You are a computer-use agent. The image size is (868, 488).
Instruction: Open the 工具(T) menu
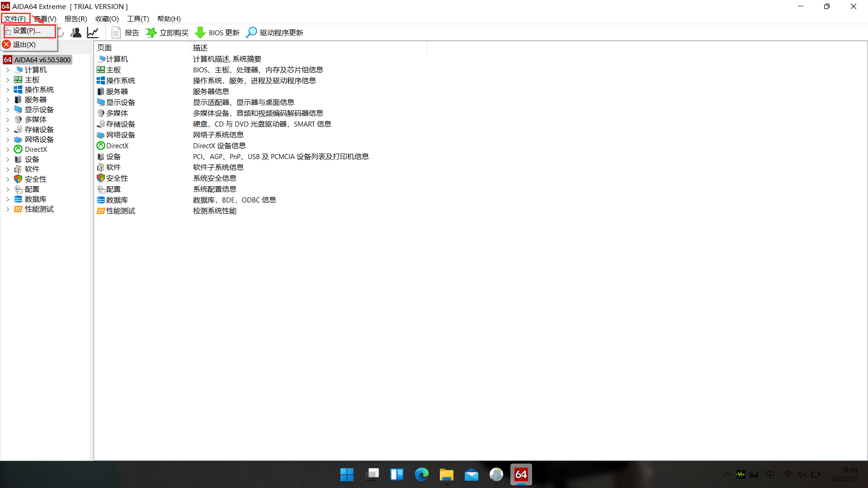point(138,19)
